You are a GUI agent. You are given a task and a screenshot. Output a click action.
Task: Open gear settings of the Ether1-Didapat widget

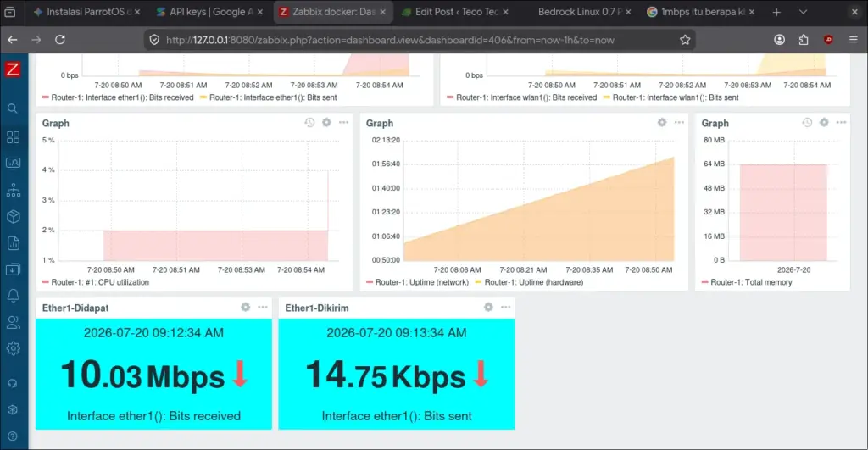tap(245, 307)
